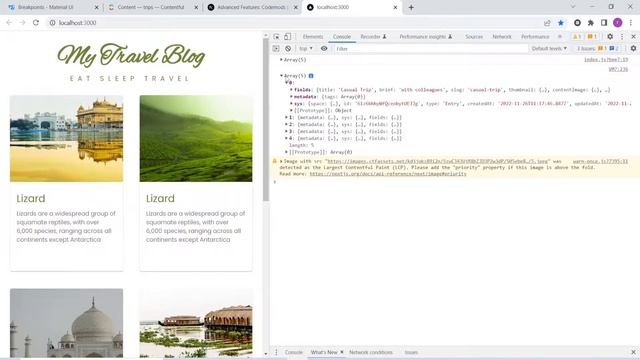Expand the [[Prototype]]: Array(0) node

(287, 152)
